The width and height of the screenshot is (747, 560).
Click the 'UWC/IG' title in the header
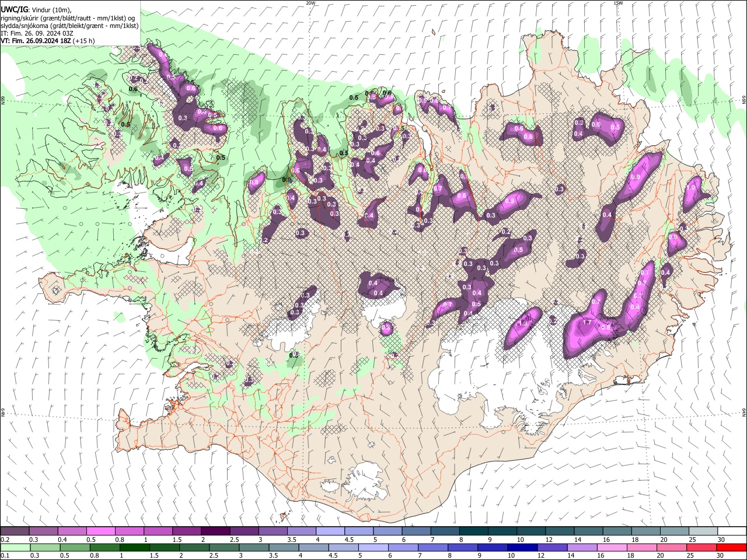point(14,10)
